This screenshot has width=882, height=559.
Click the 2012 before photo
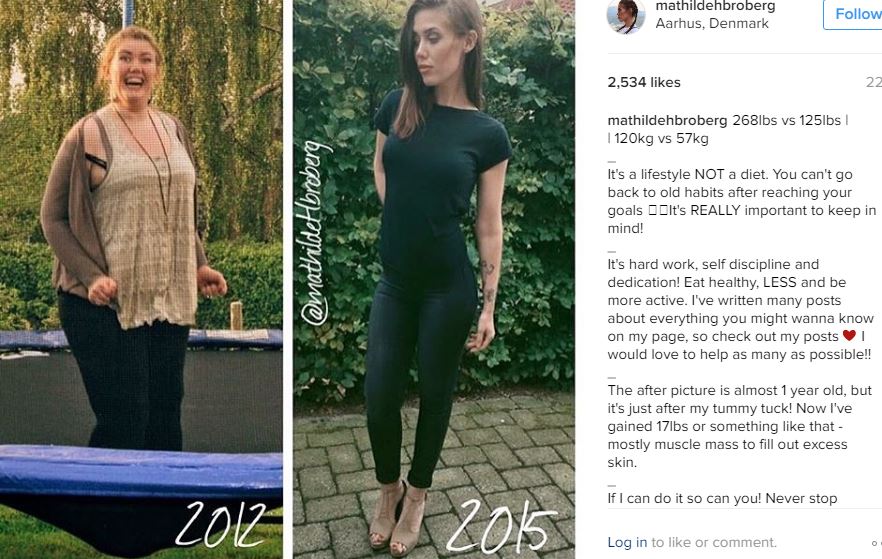141,280
